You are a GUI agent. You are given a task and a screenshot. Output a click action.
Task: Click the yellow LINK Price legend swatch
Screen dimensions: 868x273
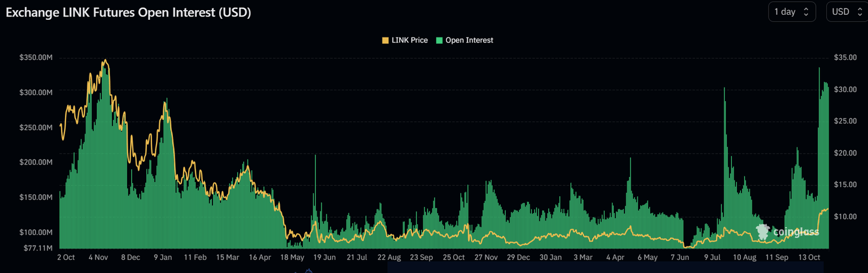pos(386,40)
